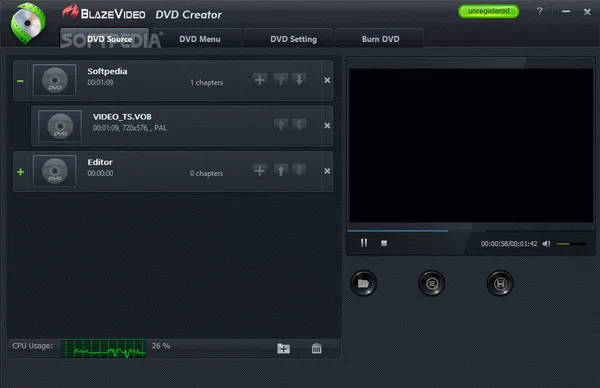Remove the VIDEO_TS.VOB chapter
The width and height of the screenshot is (600, 388).
(327, 126)
